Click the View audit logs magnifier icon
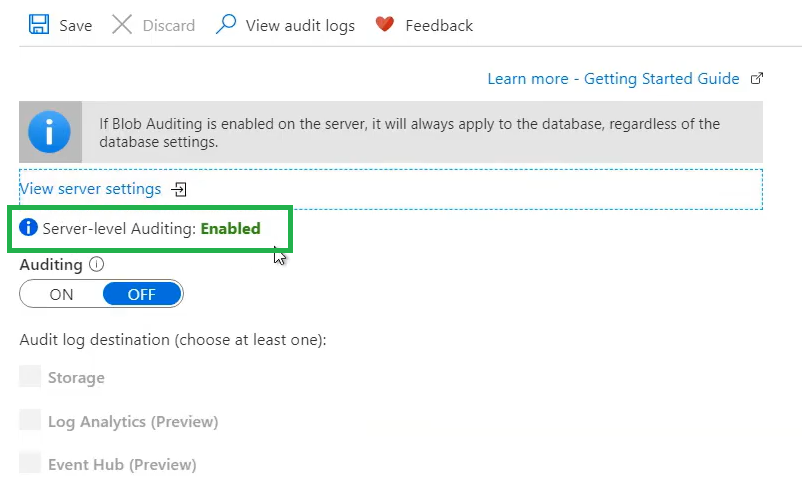 226,25
